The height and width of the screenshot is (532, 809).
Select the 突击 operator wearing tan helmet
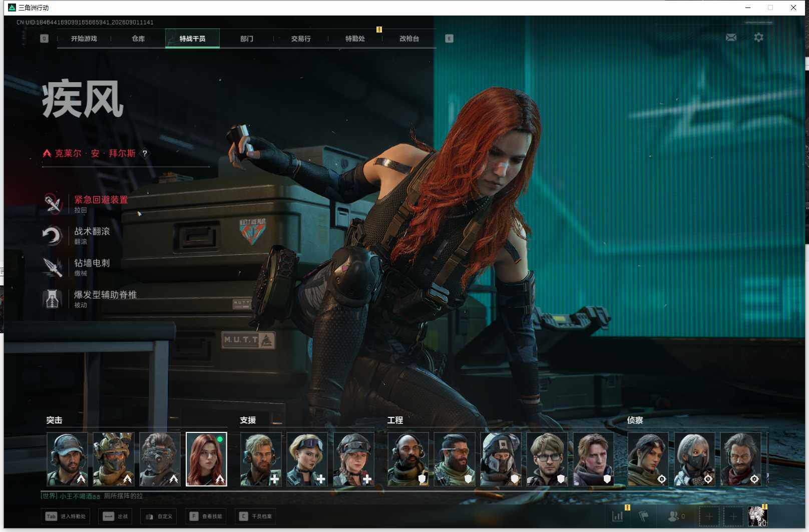[x=114, y=459]
